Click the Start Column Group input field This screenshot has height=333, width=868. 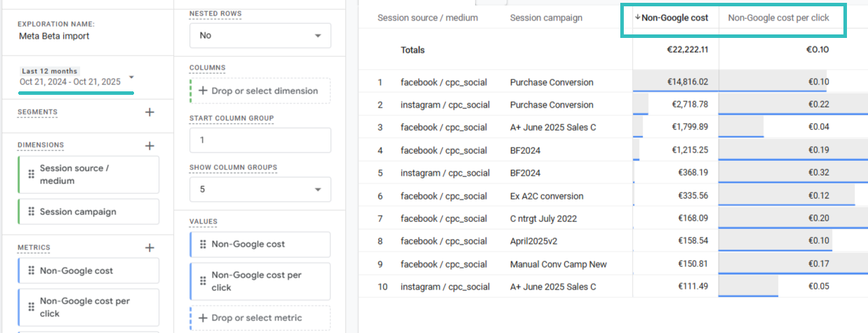click(260, 140)
